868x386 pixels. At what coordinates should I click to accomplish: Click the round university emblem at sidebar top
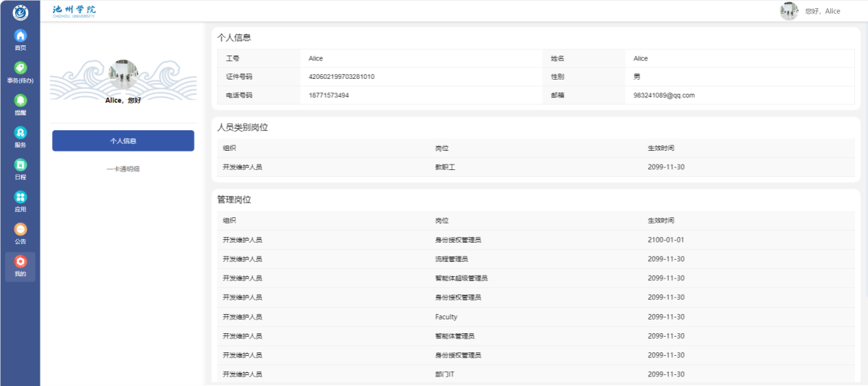click(21, 11)
